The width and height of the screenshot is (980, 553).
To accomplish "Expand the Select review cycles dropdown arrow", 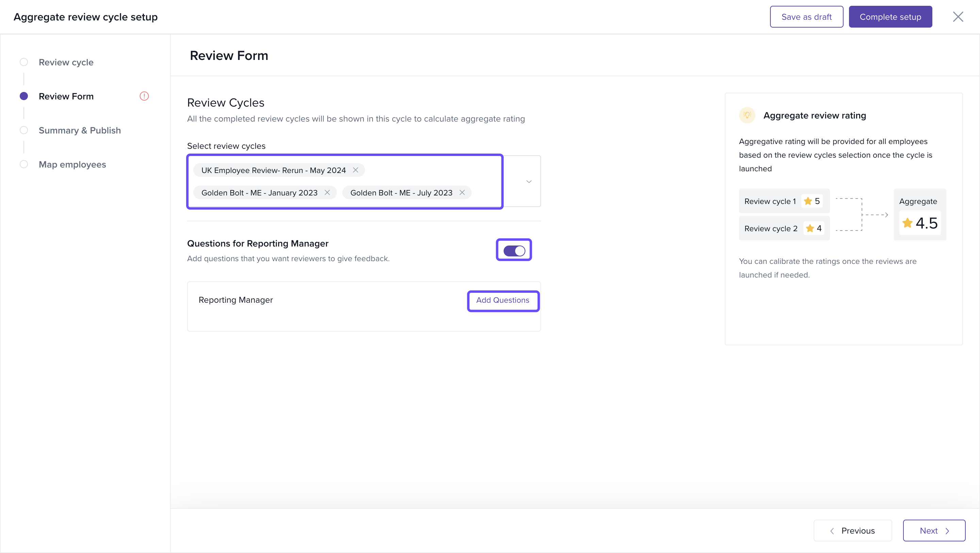I will click(x=528, y=181).
